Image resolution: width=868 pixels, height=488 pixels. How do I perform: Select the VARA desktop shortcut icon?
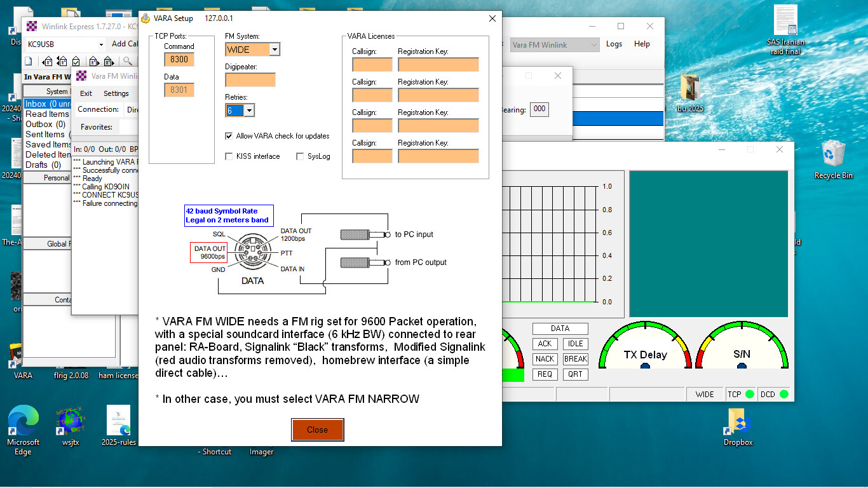click(x=23, y=356)
